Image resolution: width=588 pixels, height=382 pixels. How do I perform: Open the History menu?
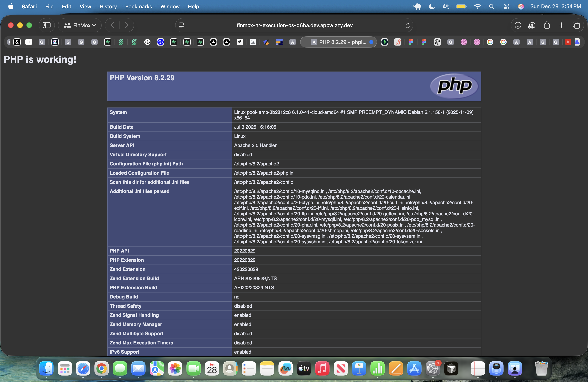(108, 6)
